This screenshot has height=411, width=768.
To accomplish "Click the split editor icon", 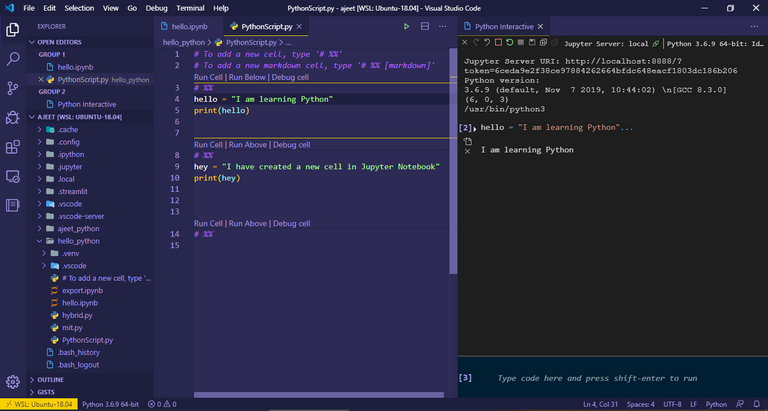I will click(x=425, y=26).
